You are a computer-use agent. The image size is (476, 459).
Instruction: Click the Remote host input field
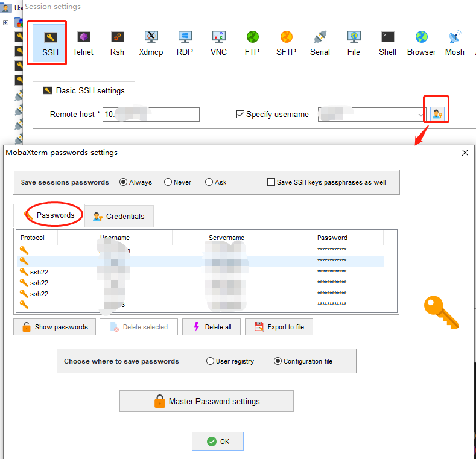point(151,115)
